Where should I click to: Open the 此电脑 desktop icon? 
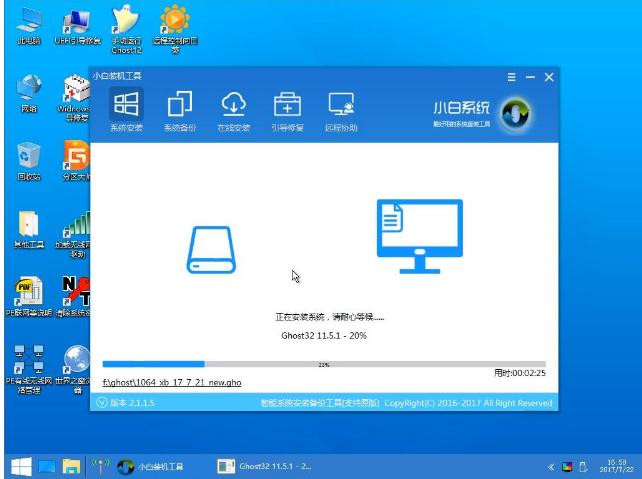[29, 20]
